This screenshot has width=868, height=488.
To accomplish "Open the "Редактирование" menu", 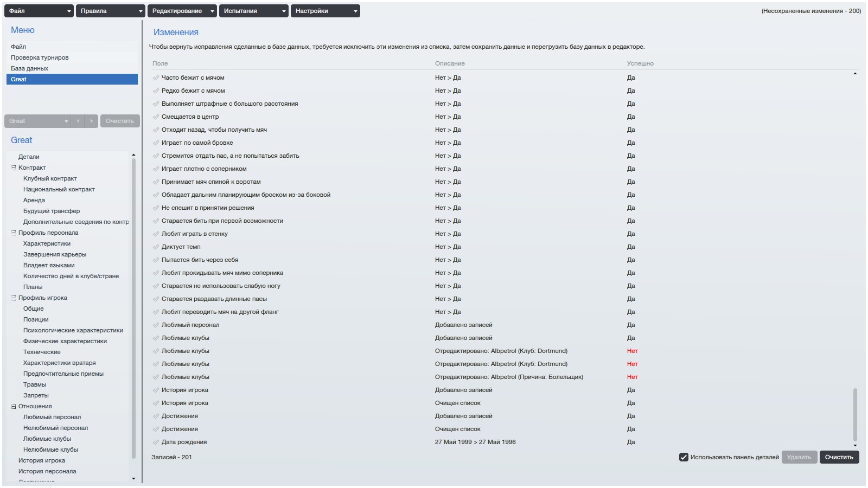I will (182, 11).
